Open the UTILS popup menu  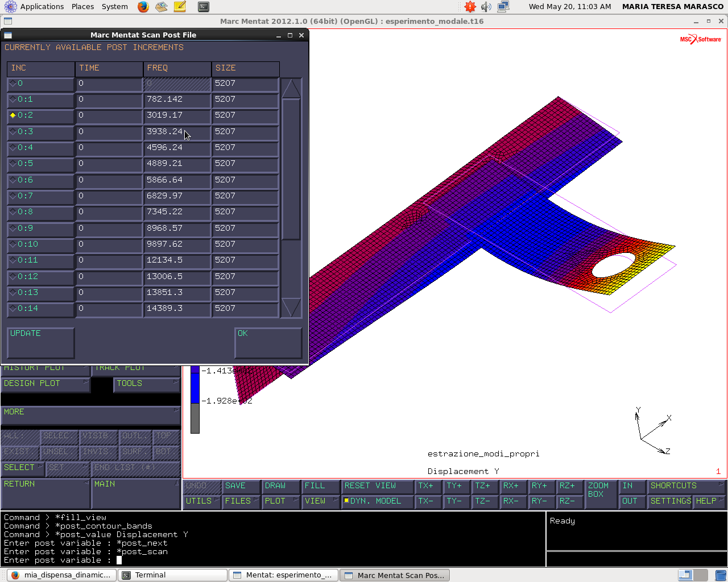(x=202, y=501)
